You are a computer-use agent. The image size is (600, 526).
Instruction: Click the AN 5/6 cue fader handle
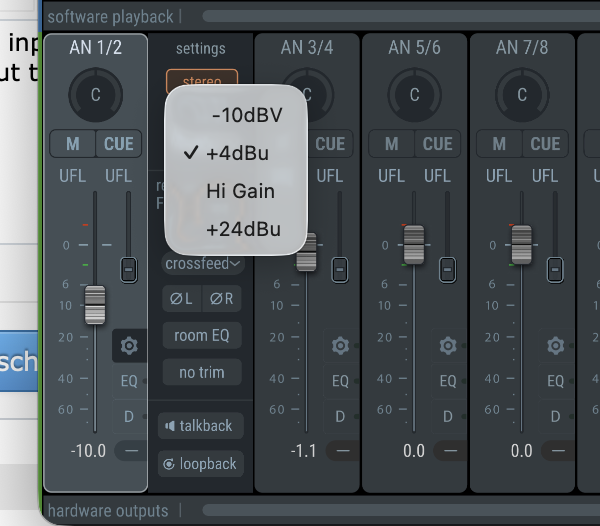[x=447, y=270]
